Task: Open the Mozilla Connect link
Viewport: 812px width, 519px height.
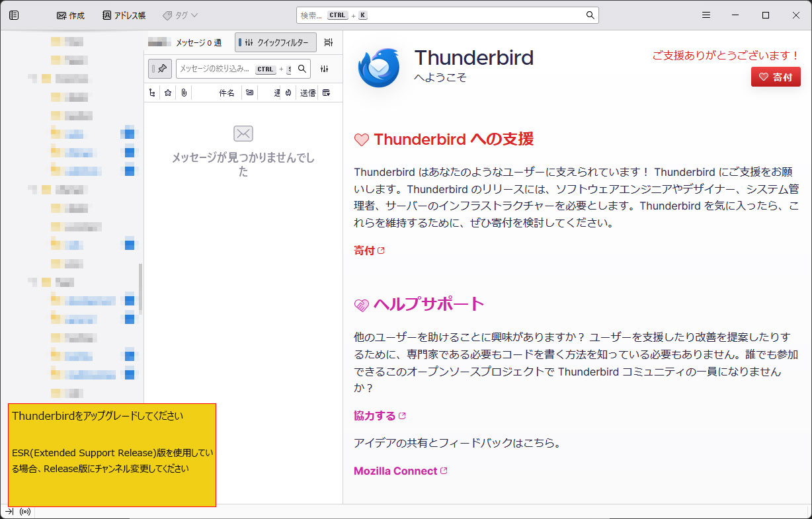Action: (x=401, y=471)
